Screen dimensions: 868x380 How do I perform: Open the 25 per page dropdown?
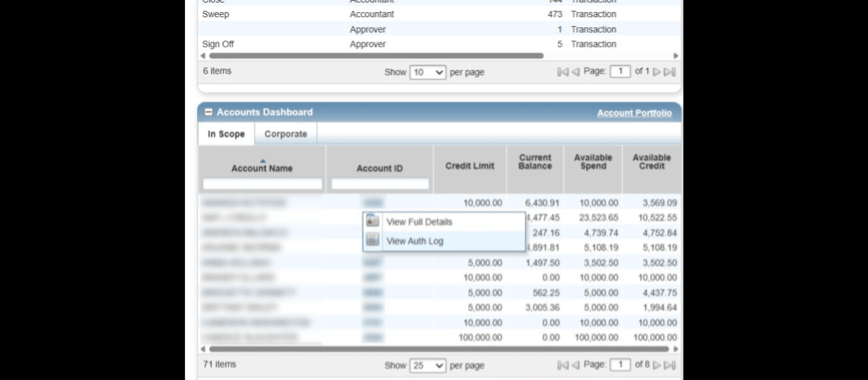(x=428, y=365)
